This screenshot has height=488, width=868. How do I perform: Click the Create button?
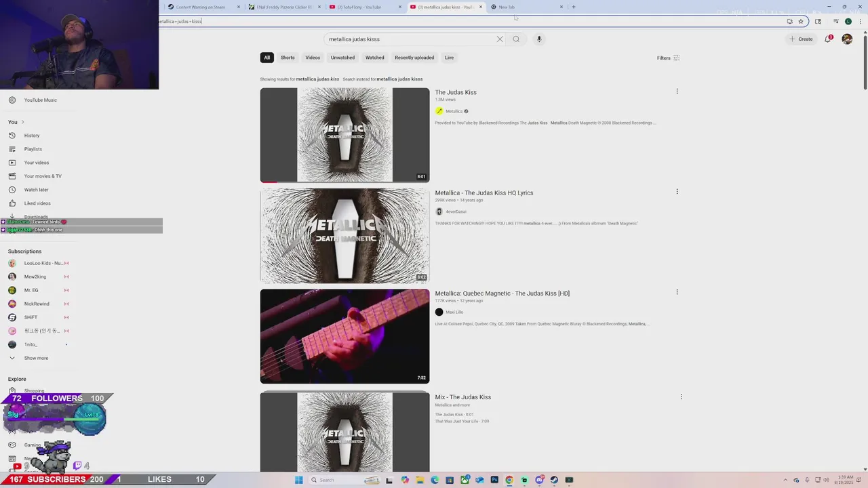click(x=801, y=39)
